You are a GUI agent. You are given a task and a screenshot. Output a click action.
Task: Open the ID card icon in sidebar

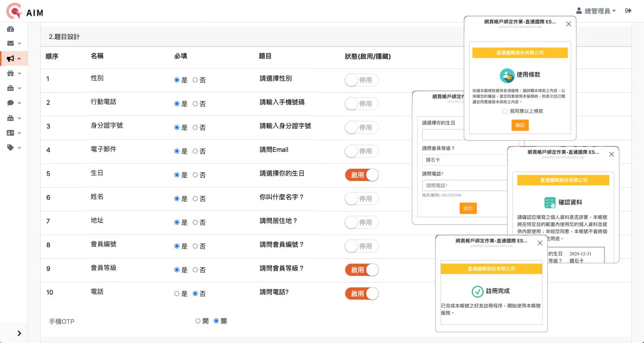click(x=10, y=133)
